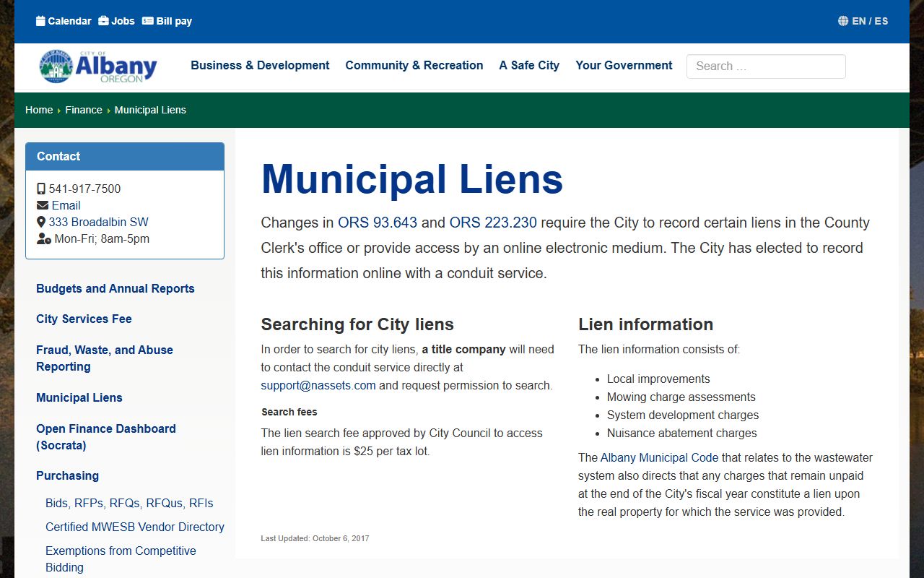Image resolution: width=924 pixels, height=578 pixels.
Task: Click the map pin address icon
Action: coord(41,222)
